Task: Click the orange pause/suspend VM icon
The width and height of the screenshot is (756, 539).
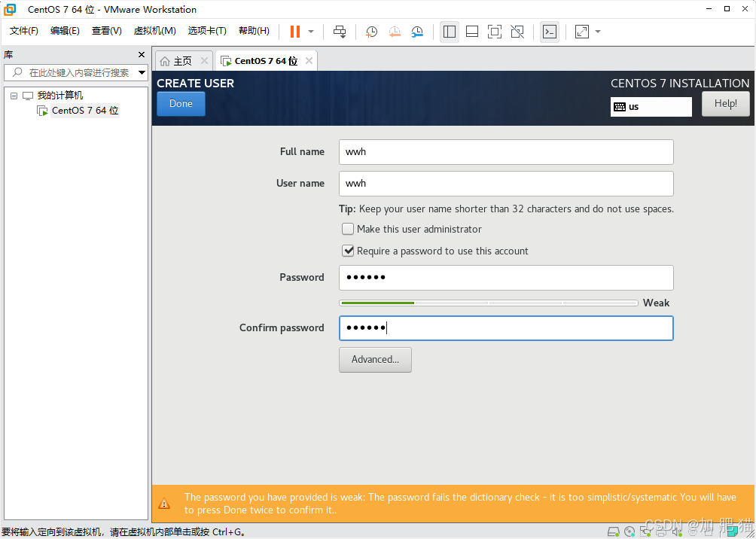Action: click(294, 32)
